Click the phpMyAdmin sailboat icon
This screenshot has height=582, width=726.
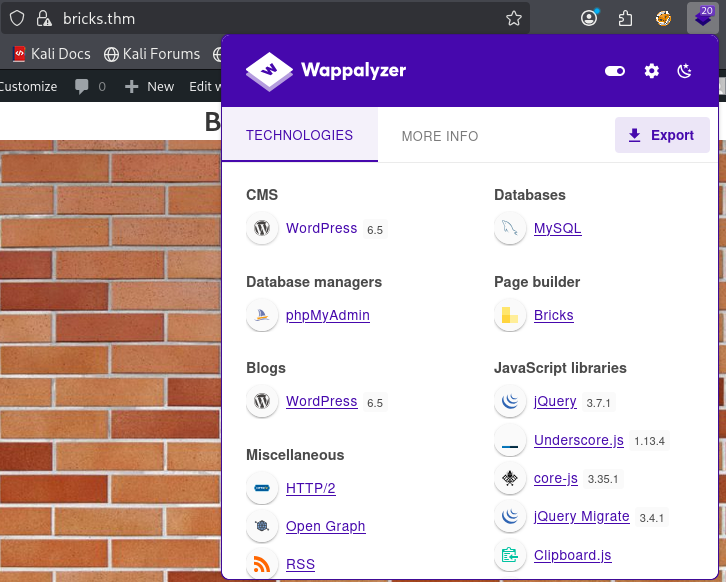click(262, 316)
